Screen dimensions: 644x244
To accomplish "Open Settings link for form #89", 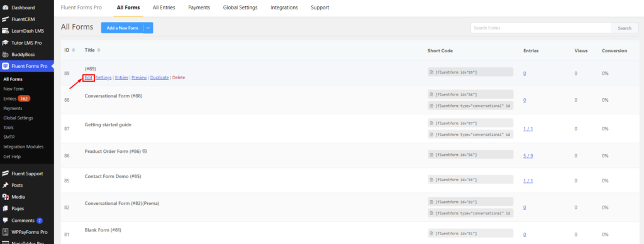I will tap(104, 77).
